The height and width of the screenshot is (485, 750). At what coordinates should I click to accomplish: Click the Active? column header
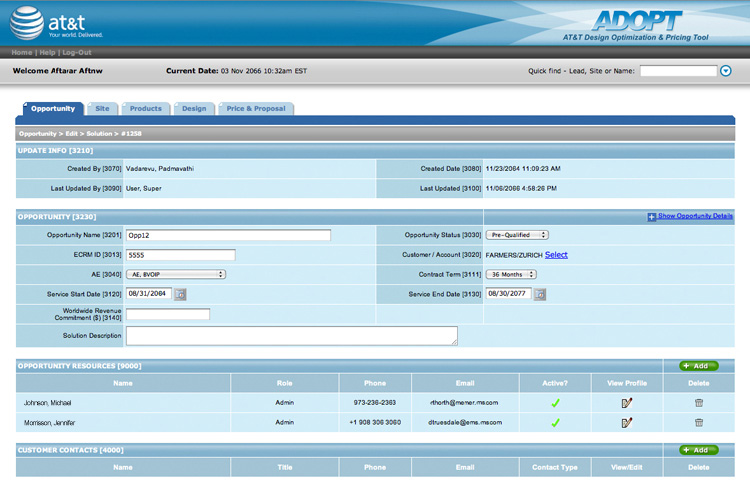555,383
